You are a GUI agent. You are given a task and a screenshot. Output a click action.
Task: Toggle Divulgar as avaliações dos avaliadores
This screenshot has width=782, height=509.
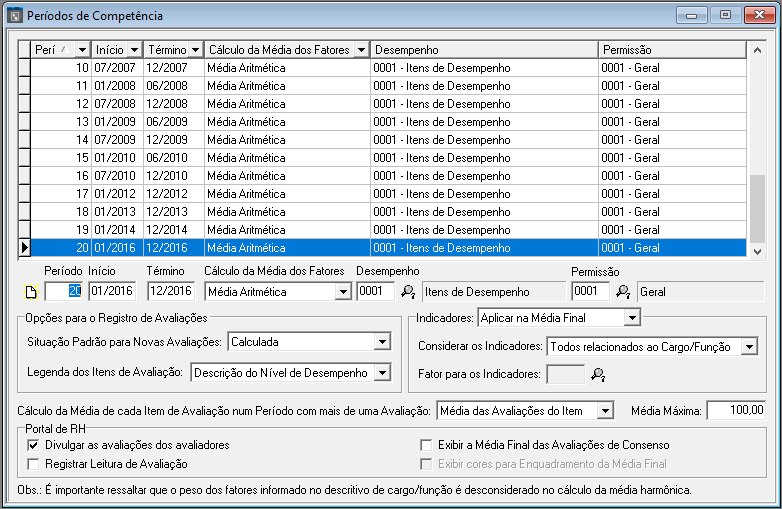[34, 445]
